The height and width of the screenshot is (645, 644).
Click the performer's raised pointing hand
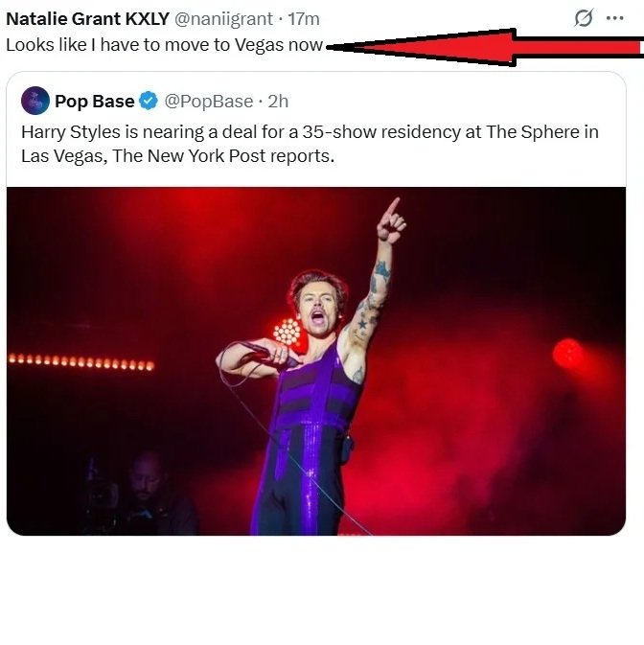click(x=390, y=220)
